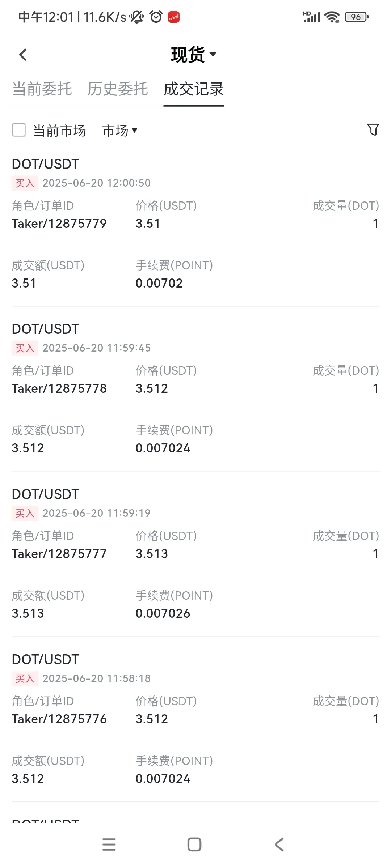Open the DOT/USDT trade at 12:00:50
Image resolution: width=391 pixels, height=868 pixels.
click(x=195, y=224)
